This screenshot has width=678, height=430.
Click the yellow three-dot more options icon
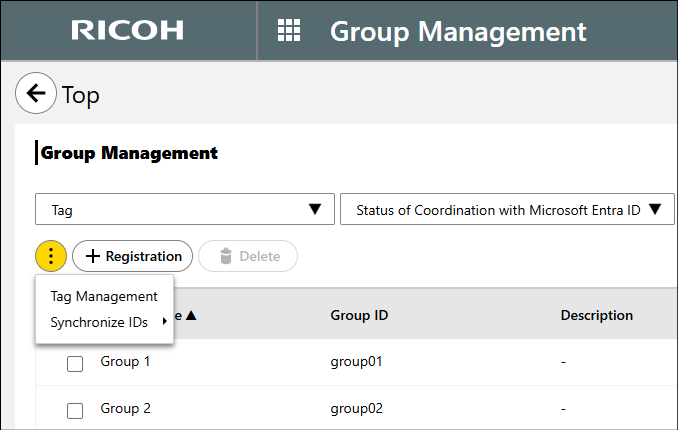[x=51, y=256]
